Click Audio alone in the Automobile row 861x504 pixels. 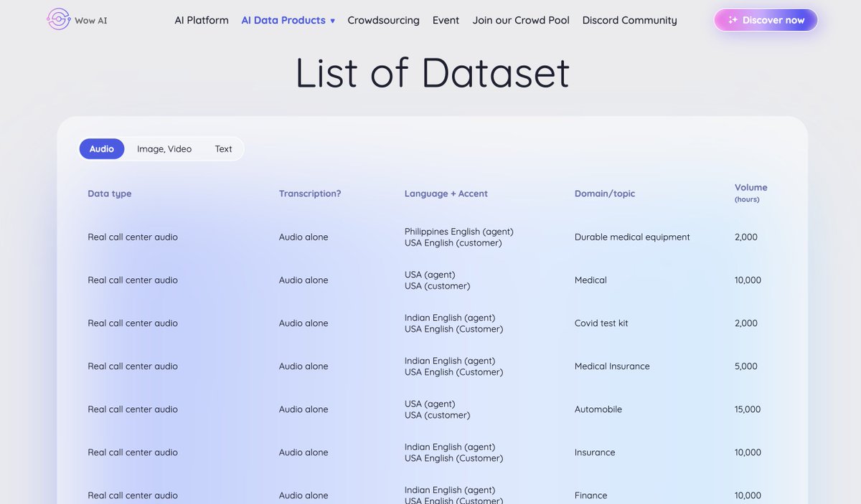(x=304, y=409)
